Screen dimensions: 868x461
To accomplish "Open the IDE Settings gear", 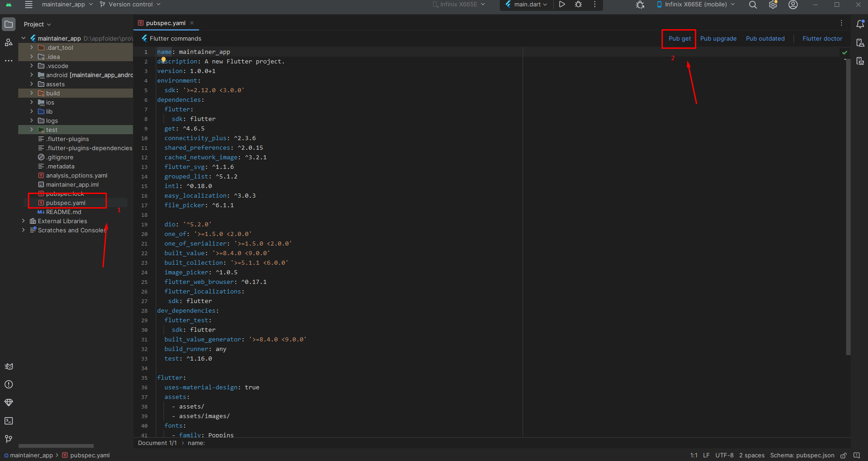I will coord(773,5).
